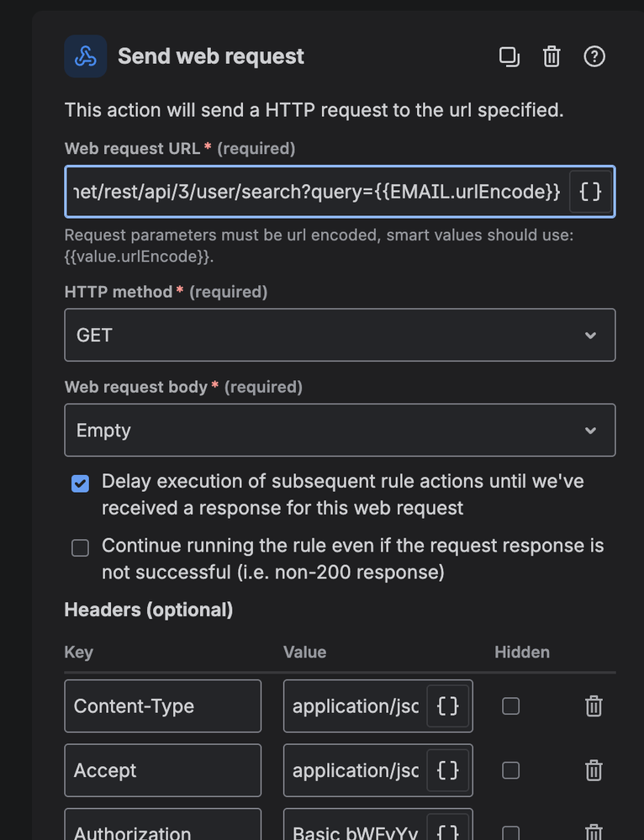Open smart values for Content-Type header value
Screen dimensions: 644x840
[448, 706]
